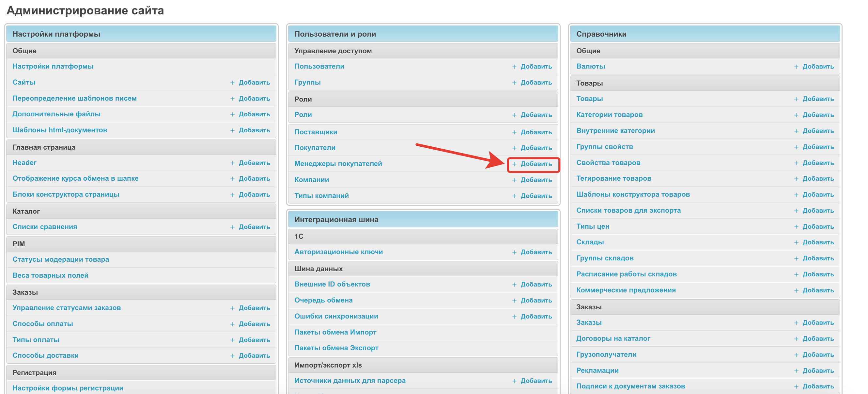Viewport: 868px width, 394px height.
Task: Open Категории товаров directory
Action: [609, 115]
